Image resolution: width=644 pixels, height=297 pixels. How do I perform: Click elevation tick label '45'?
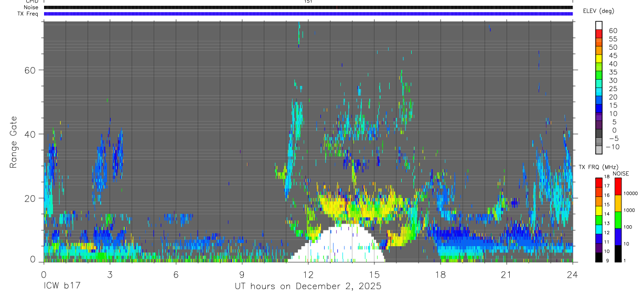coord(613,56)
